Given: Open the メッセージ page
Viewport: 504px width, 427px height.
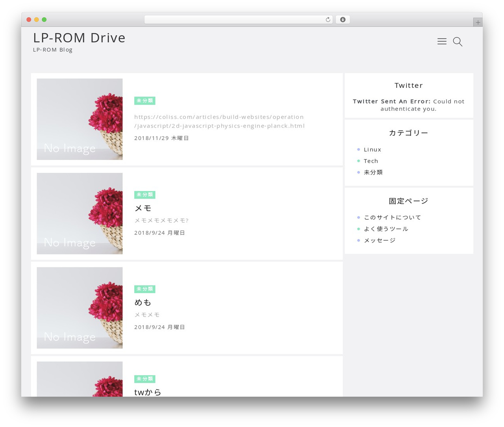Looking at the screenshot, I should point(380,240).
